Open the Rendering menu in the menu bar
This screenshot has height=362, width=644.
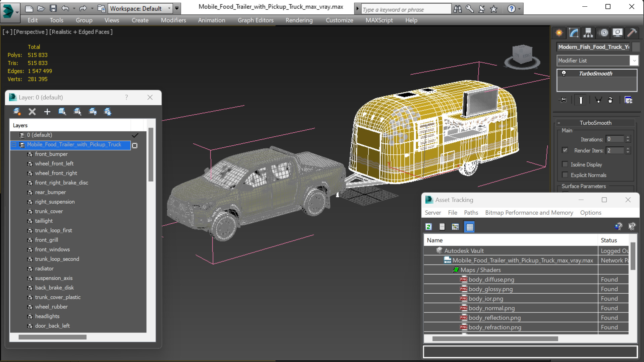pos(299,20)
